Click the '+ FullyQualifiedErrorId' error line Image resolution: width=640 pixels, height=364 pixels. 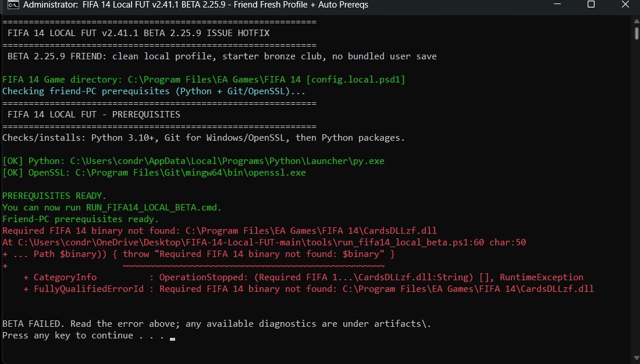click(x=308, y=289)
